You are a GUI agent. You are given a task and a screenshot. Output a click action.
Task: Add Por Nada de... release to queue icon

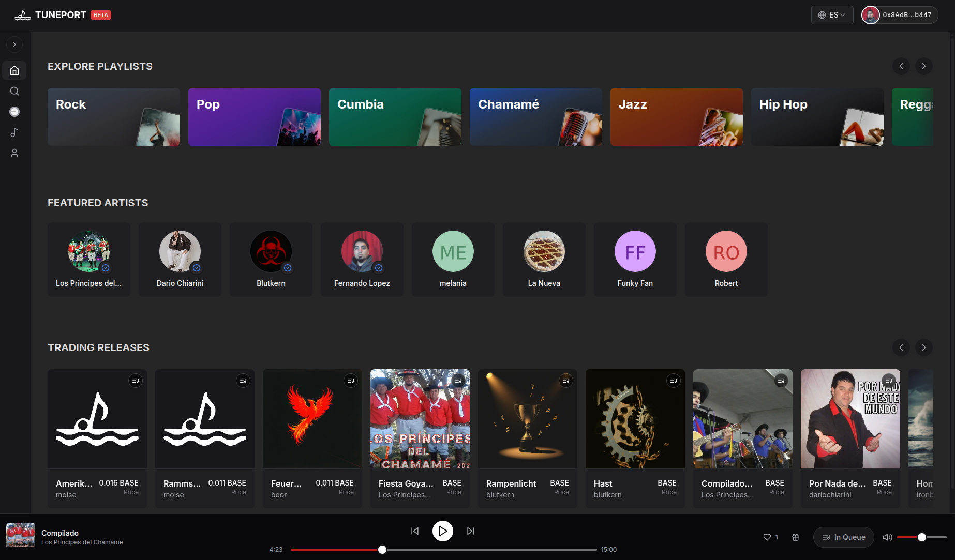(889, 381)
